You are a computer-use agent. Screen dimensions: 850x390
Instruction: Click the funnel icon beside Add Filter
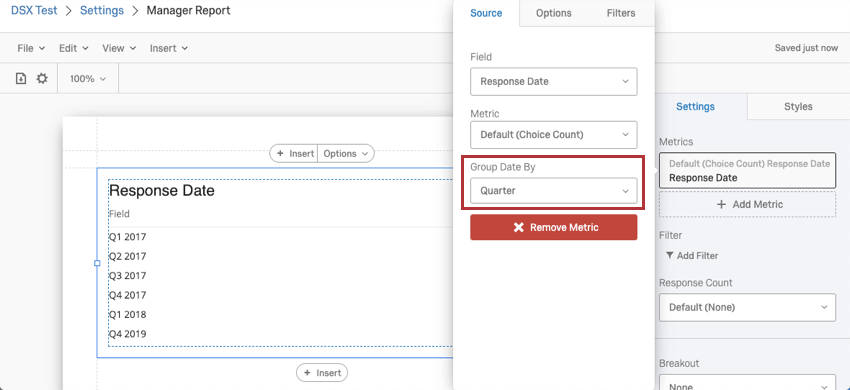point(670,255)
